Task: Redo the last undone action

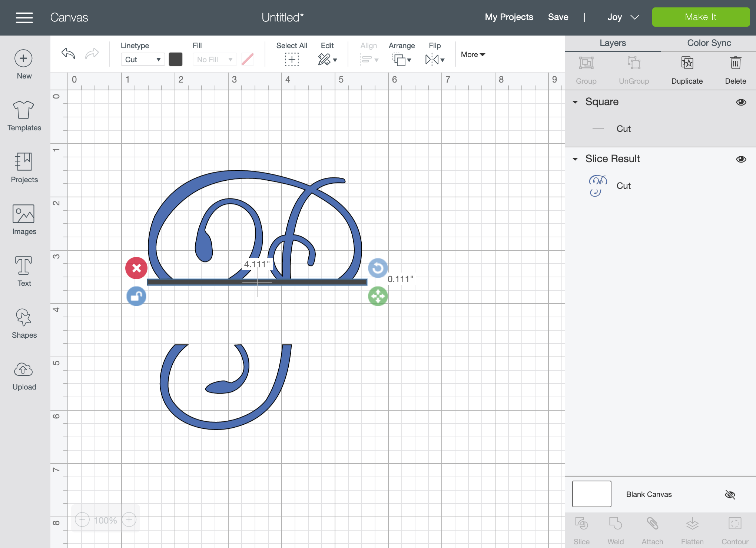Action: tap(92, 54)
